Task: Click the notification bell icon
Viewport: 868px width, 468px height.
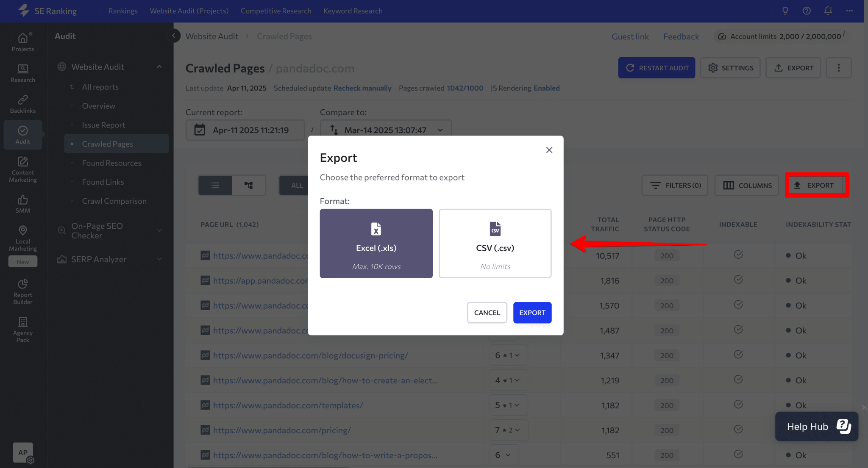Action: click(x=828, y=11)
